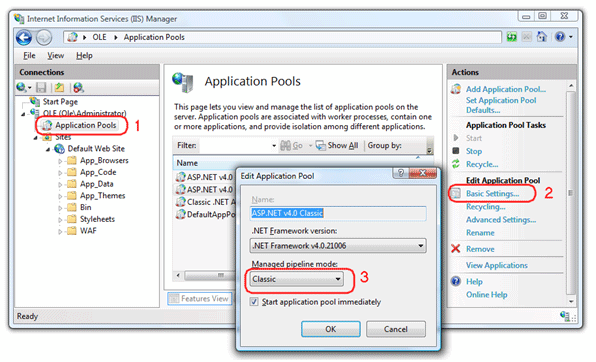Open the View menu

tap(55, 56)
